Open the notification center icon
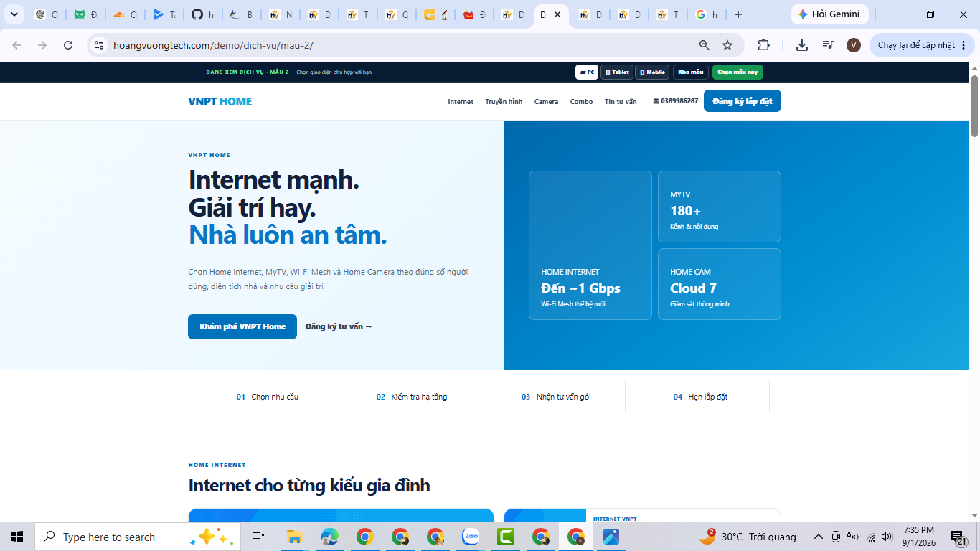 coord(958,537)
